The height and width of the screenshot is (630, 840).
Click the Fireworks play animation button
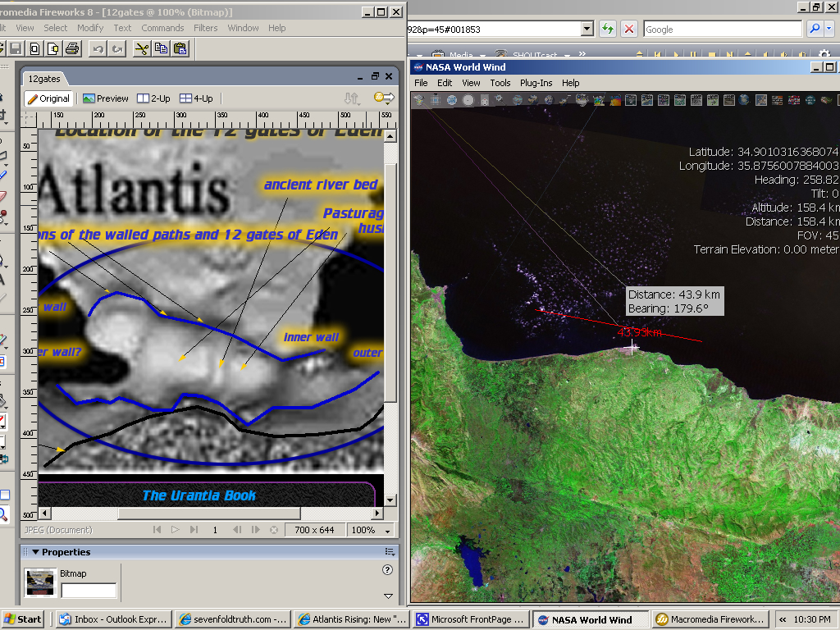[176, 530]
